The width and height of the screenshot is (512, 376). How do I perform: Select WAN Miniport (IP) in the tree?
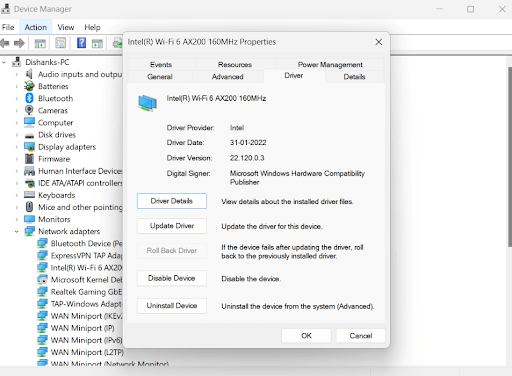coord(82,328)
